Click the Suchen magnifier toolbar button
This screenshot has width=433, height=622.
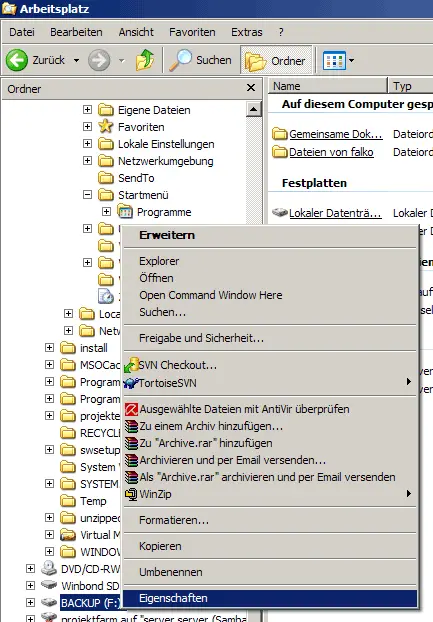pyautogui.click(x=201, y=60)
